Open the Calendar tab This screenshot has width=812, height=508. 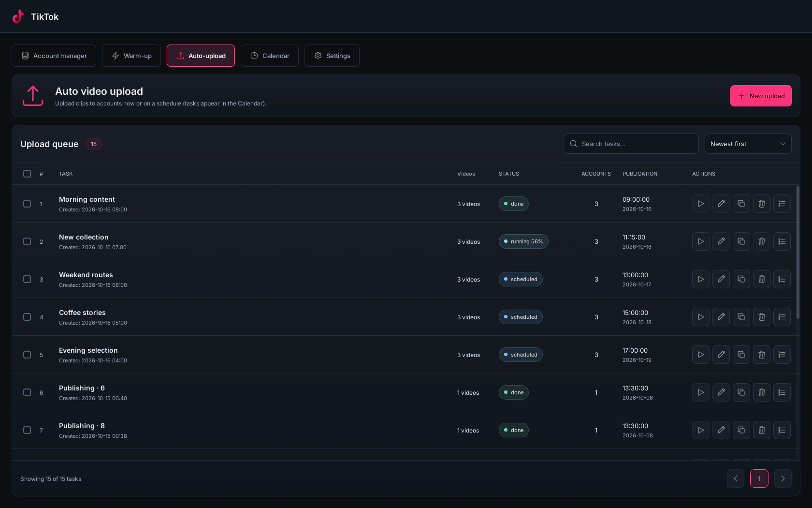click(x=270, y=56)
